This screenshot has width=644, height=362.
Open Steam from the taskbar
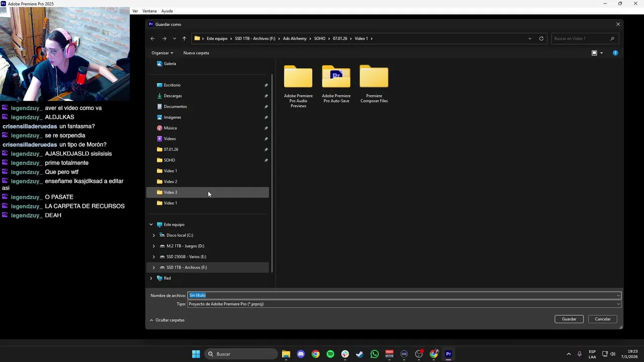click(x=360, y=354)
